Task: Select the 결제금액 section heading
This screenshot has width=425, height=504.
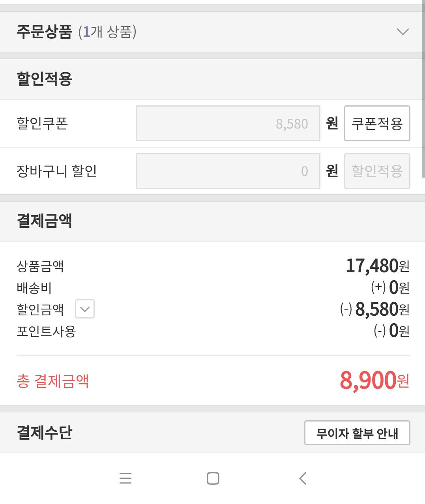Action: [x=44, y=221]
